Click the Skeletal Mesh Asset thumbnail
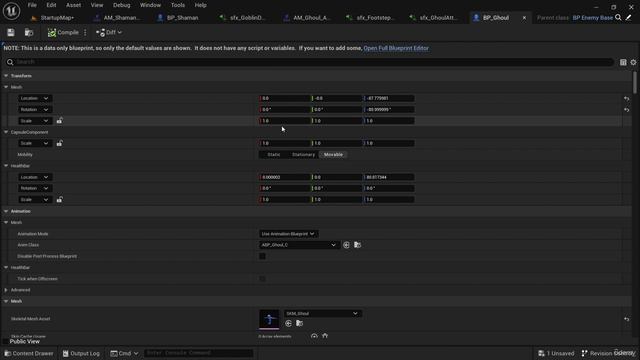 269,319
